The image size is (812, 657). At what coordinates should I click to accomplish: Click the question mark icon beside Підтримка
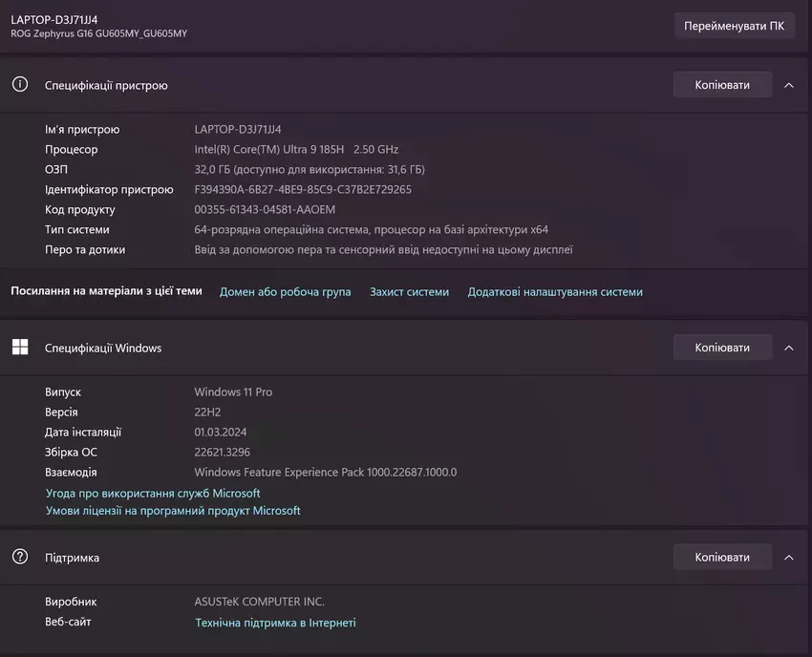19,557
